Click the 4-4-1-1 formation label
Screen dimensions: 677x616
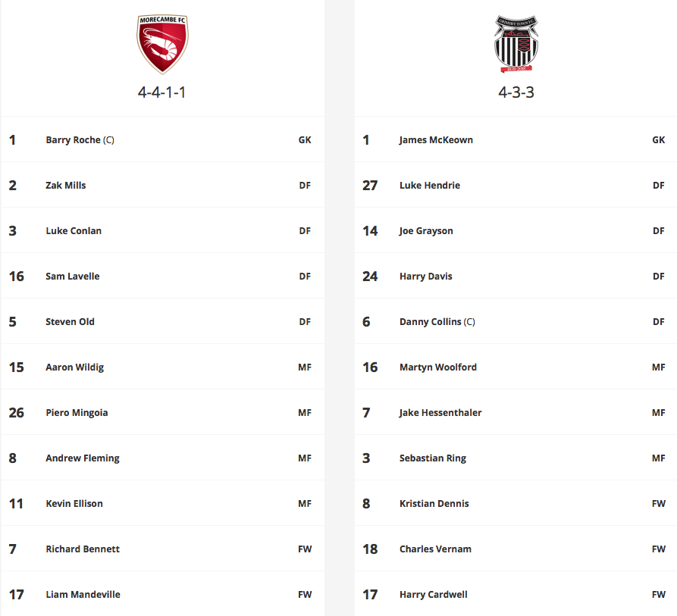pyautogui.click(x=162, y=92)
